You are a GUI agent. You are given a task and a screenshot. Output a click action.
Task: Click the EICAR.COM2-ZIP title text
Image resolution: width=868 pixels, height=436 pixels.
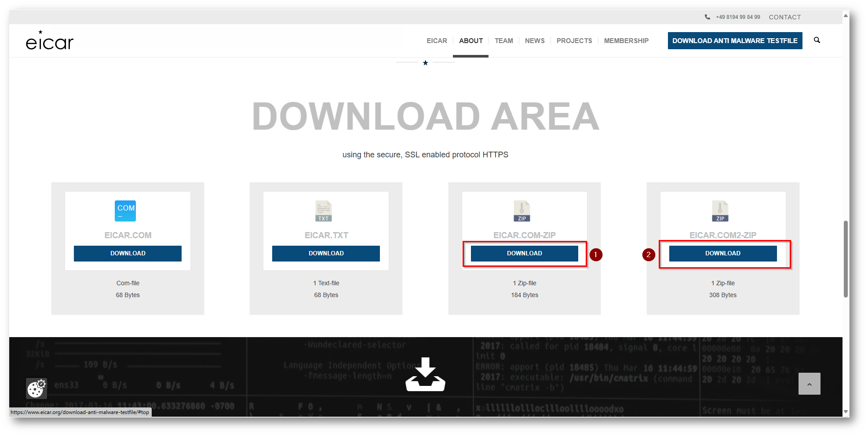[723, 235]
